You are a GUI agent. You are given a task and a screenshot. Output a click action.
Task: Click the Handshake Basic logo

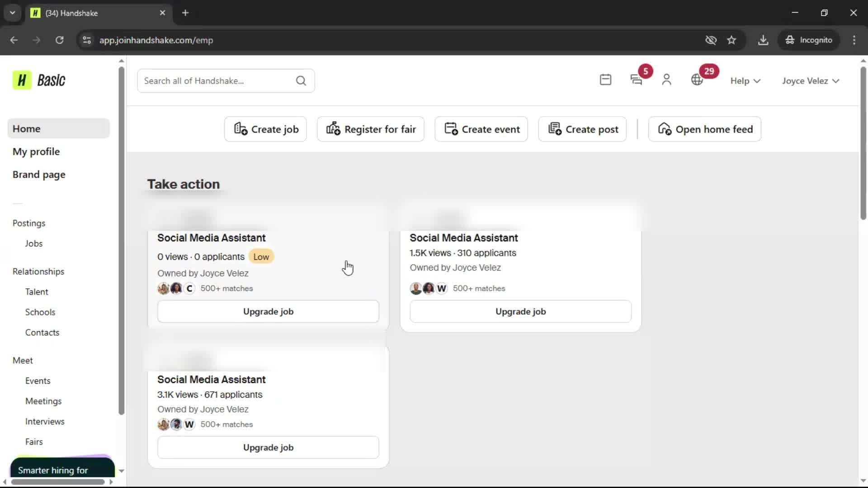(39, 80)
